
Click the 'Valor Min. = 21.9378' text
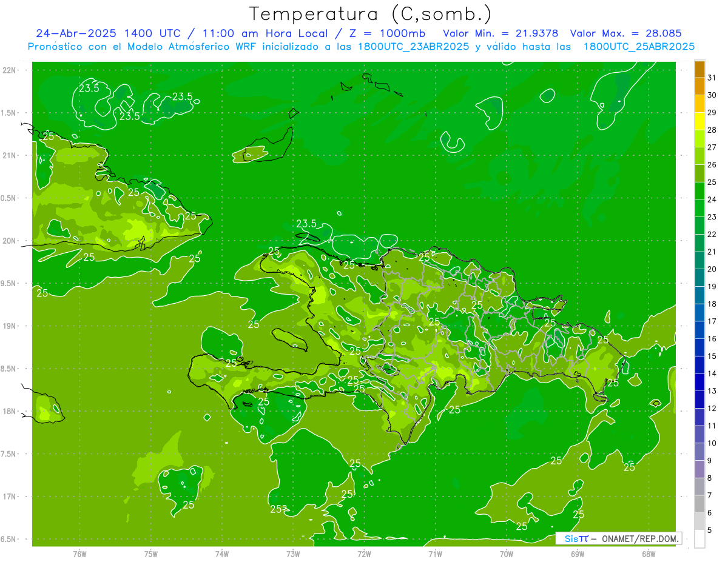(x=500, y=33)
